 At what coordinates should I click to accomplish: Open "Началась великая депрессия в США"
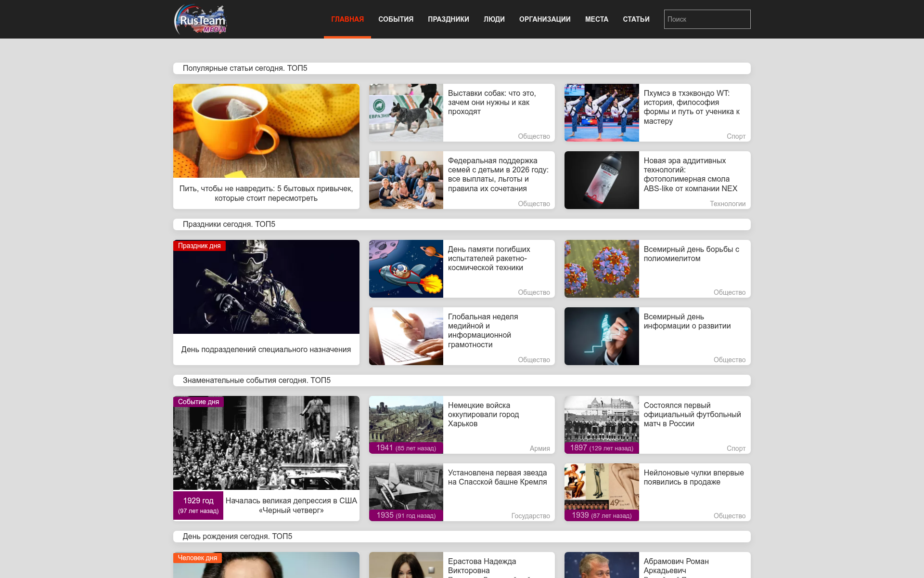[291, 505]
